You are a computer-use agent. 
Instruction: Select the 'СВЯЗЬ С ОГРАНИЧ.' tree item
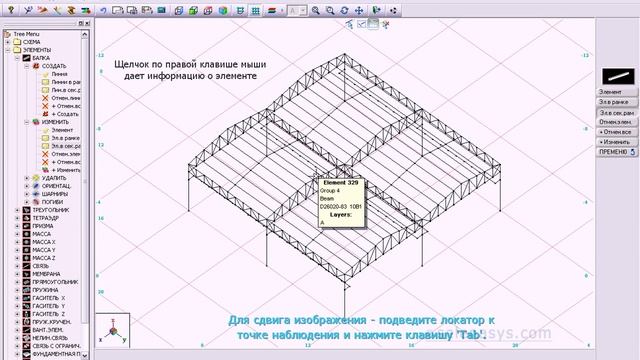click(x=56, y=346)
